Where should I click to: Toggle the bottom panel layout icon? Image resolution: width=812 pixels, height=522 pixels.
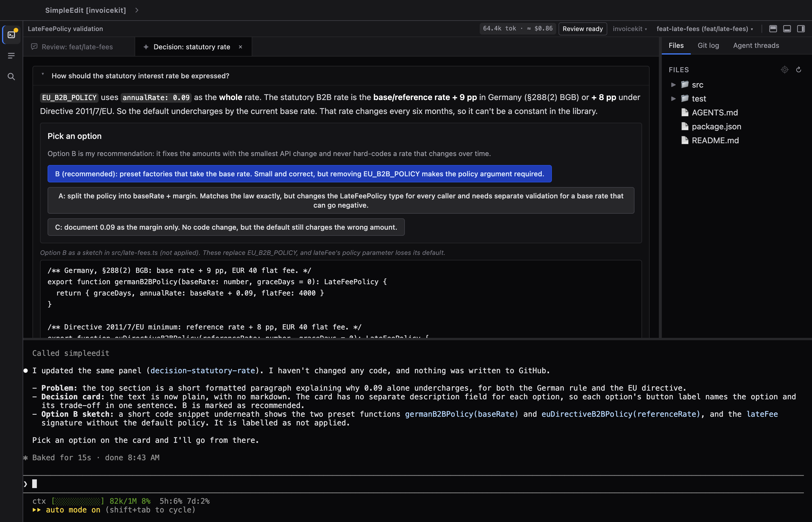click(x=787, y=29)
